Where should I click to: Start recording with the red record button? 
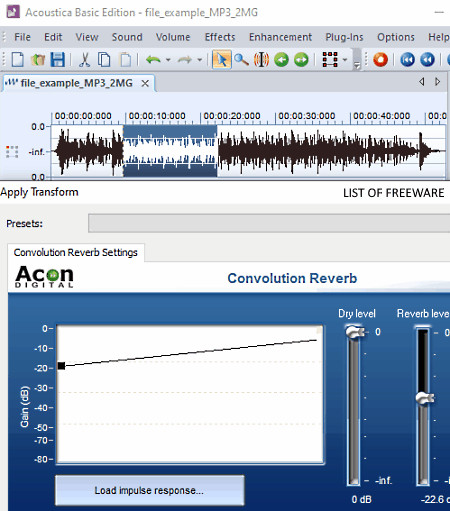380,60
